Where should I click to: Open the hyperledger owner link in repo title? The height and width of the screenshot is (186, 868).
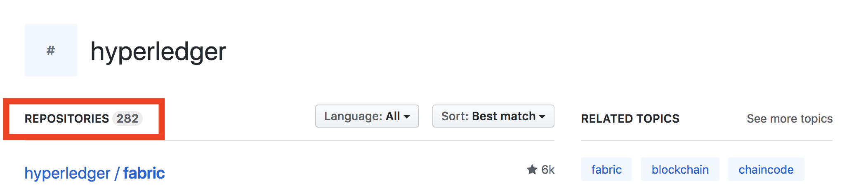[x=67, y=173]
